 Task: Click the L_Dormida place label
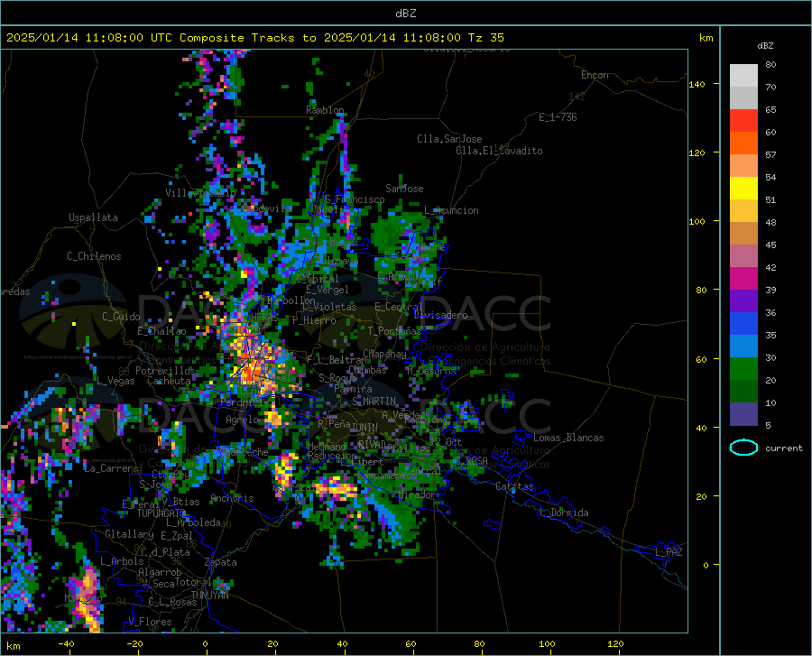click(563, 513)
